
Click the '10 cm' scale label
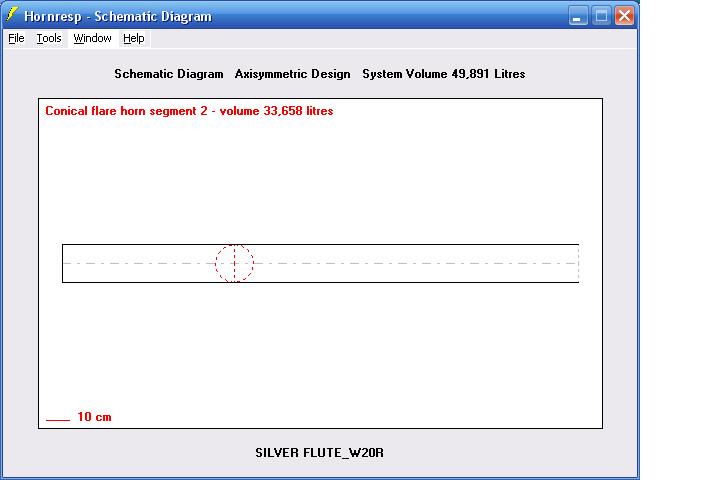(x=94, y=417)
